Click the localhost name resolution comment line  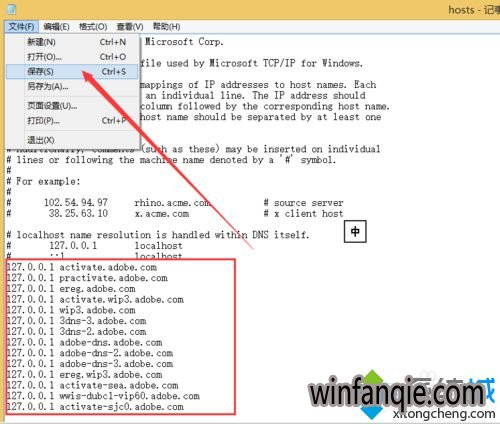pyautogui.click(x=158, y=235)
